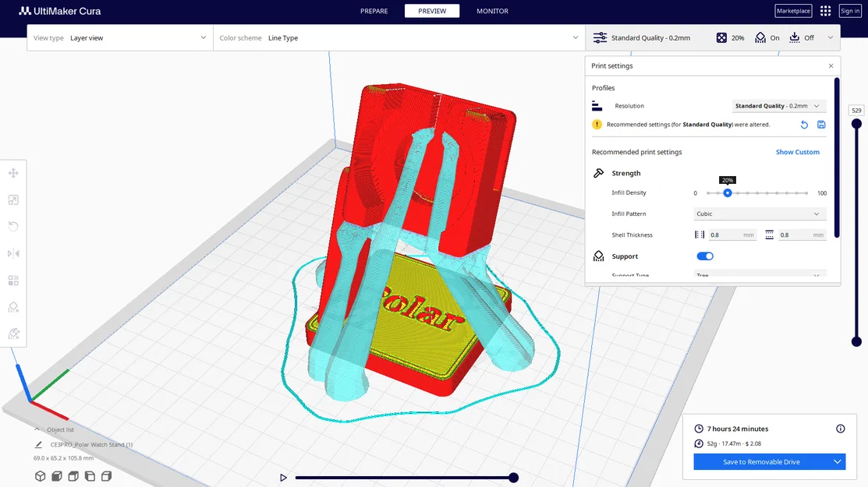Toggle the Support switch off
Image resolution: width=868 pixels, height=487 pixels.
(705, 256)
